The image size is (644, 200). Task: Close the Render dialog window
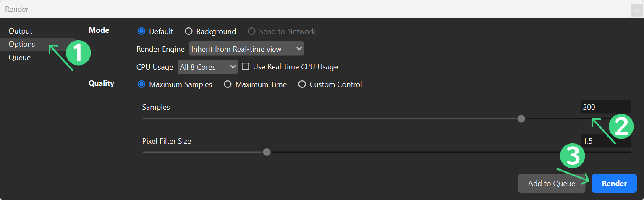(x=637, y=11)
